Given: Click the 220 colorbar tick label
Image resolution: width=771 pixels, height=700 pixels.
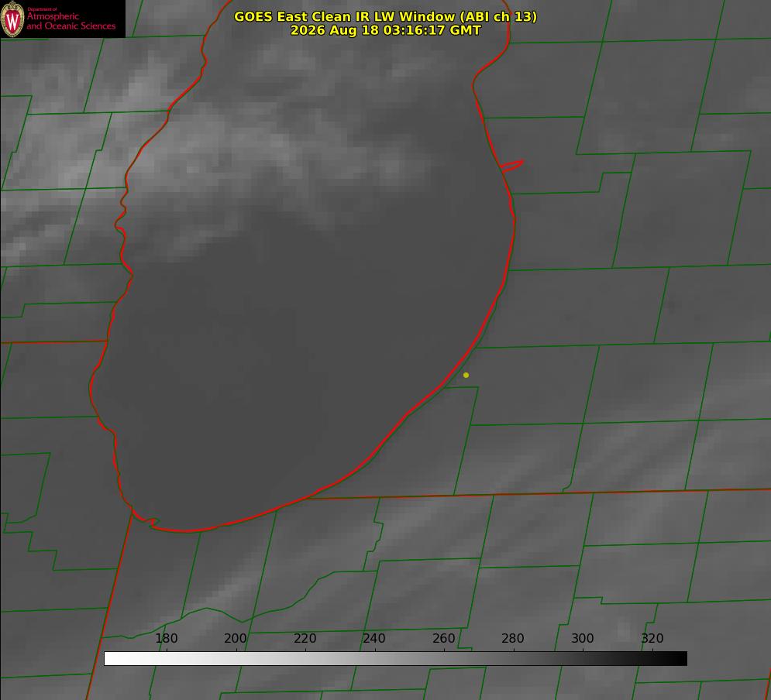Looking at the screenshot, I should click(x=305, y=638).
